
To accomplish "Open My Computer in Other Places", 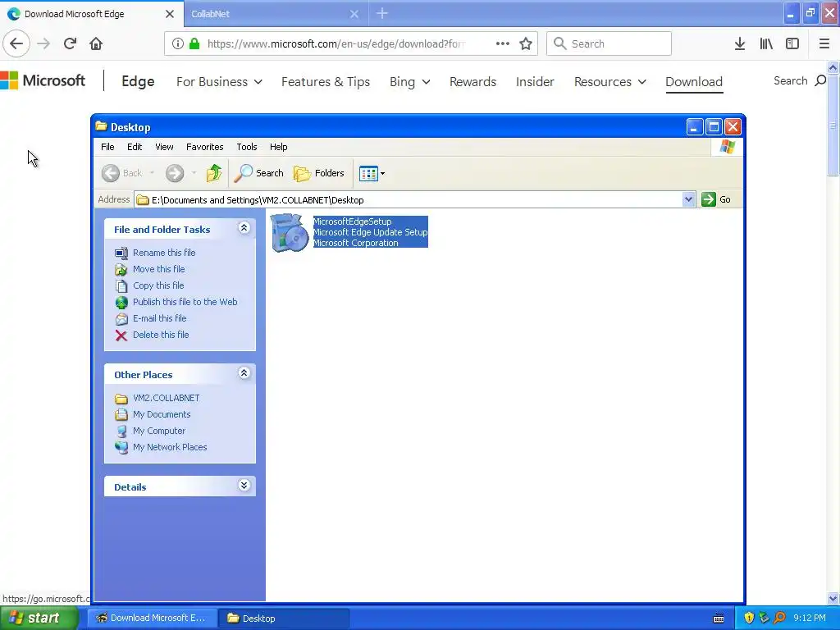I will point(159,431).
